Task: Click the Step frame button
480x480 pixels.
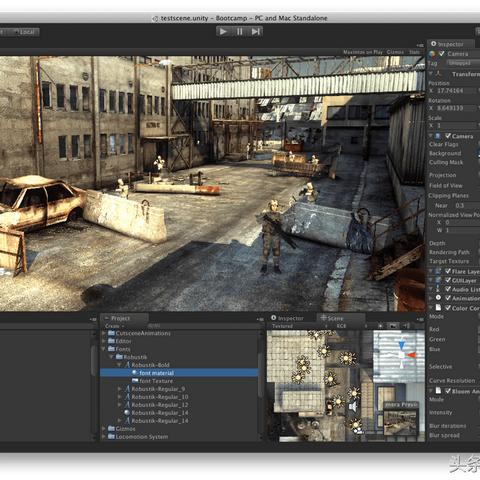Action: [x=255, y=32]
